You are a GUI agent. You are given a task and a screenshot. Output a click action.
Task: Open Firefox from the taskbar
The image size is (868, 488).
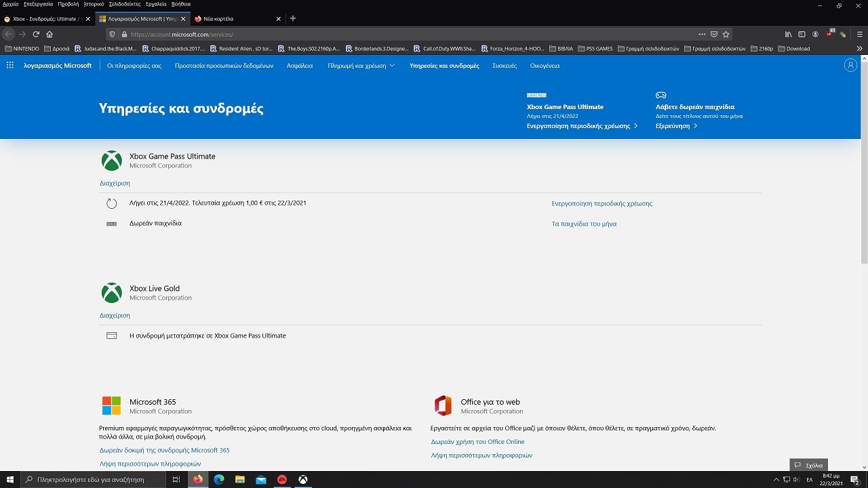click(x=198, y=479)
